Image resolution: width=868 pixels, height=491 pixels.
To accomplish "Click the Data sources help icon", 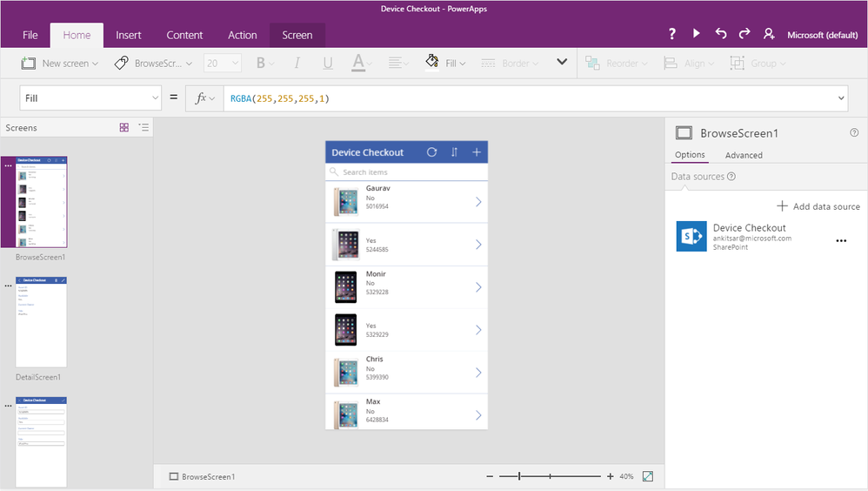I will (x=731, y=176).
